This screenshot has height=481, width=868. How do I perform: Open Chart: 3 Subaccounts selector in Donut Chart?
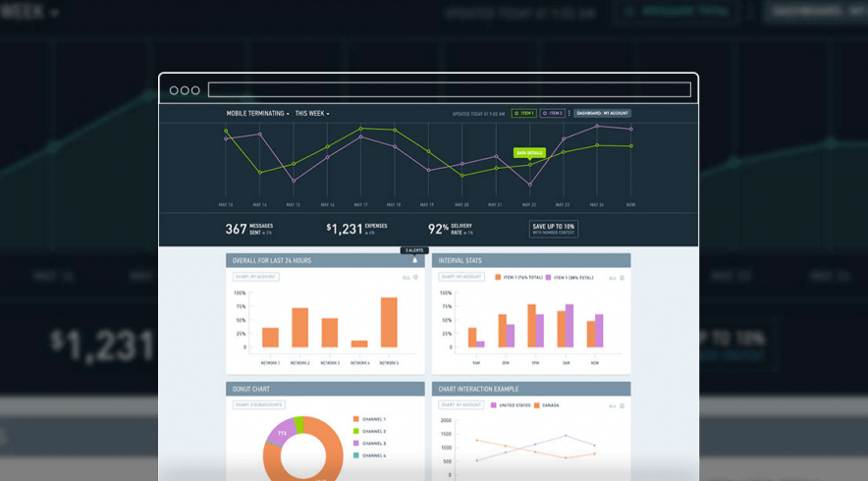[x=258, y=404]
